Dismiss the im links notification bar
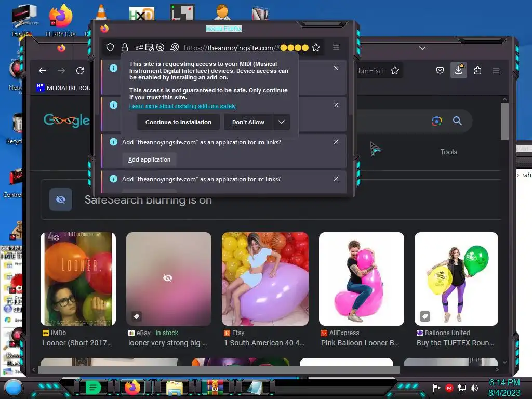Screen dimensions: 532x399 tap(336, 142)
